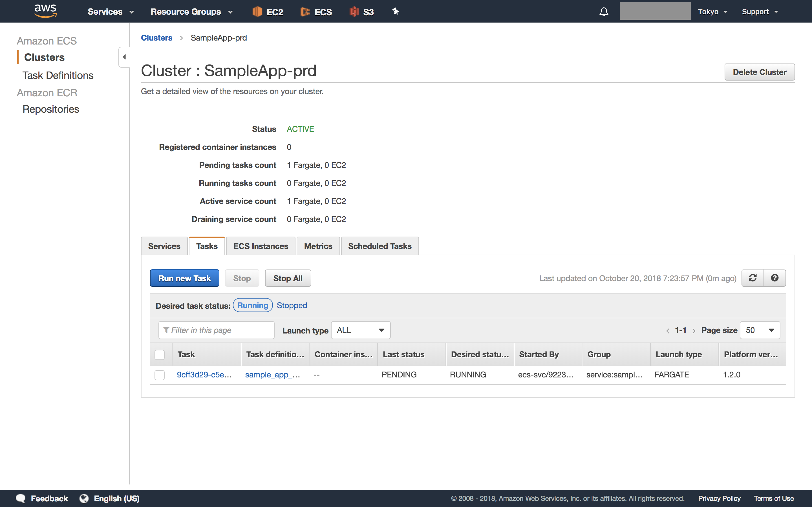812x507 pixels.
Task: Switch to the Metrics tab
Action: [x=317, y=246]
